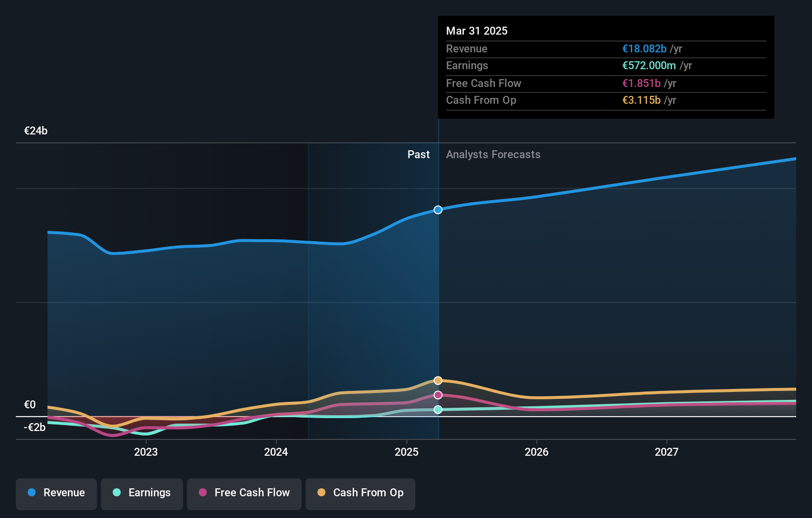Toggle the Revenue legend button
The image size is (812, 518).
point(56,494)
